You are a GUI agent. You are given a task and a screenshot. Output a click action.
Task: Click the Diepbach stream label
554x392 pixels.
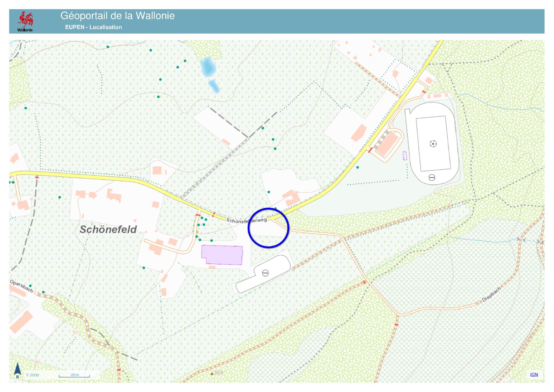491,294
